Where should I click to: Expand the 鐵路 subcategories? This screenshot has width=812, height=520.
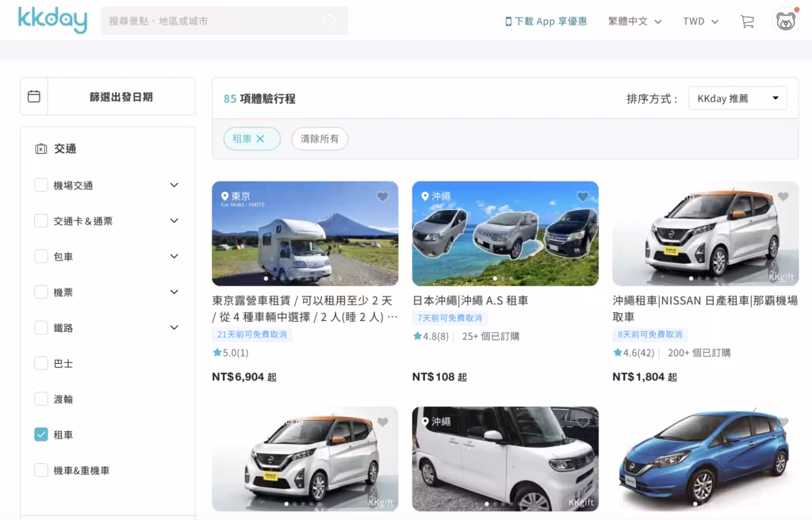174,328
